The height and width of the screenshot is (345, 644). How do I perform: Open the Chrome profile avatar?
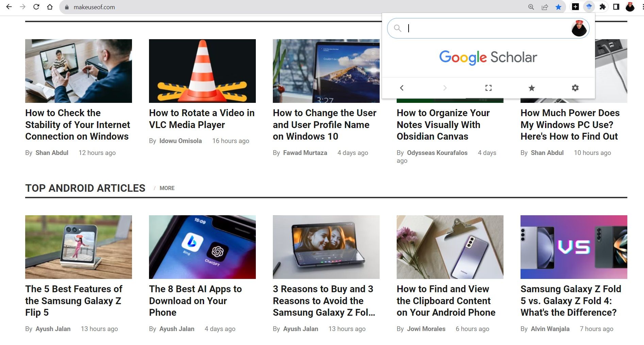pyautogui.click(x=630, y=7)
